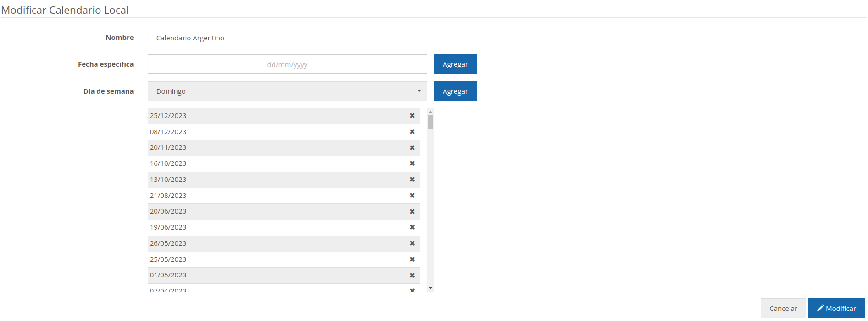Delete the 21/08/2023 date entry

412,196
